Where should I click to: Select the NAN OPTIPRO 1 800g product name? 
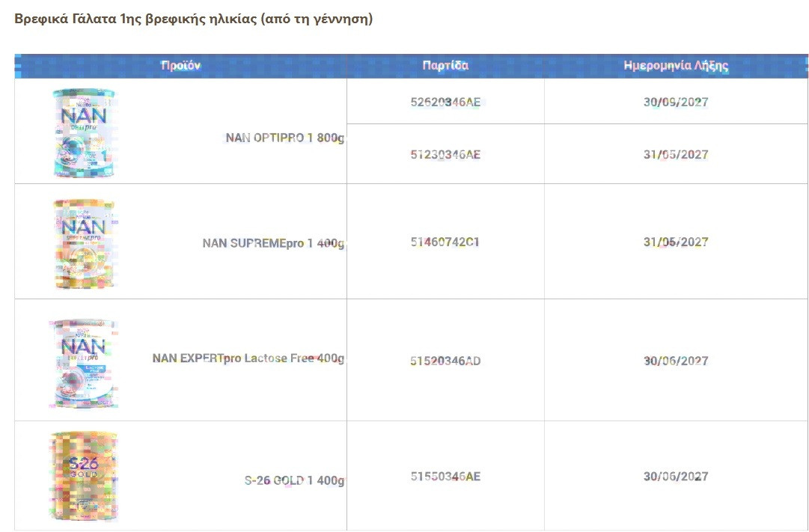(x=284, y=138)
